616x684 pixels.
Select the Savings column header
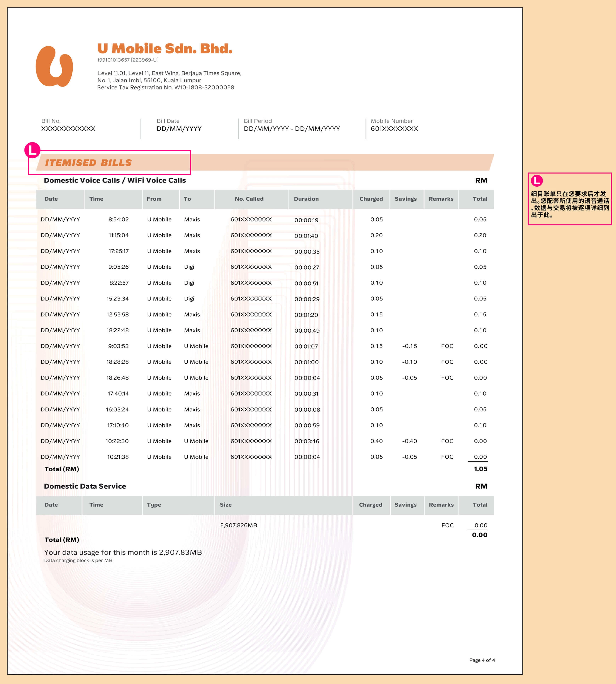pyautogui.click(x=406, y=199)
